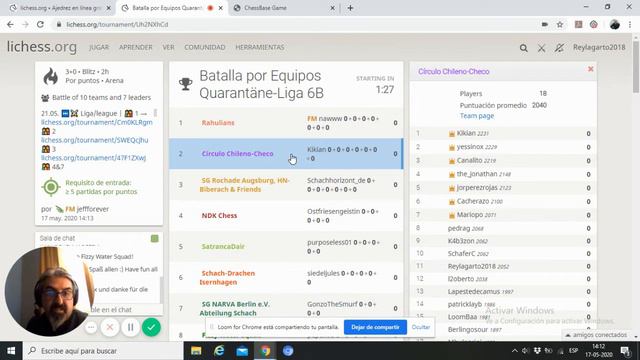The width and height of the screenshot is (640, 360).
Task: Open the APRENDER menu
Action: coord(136,47)
